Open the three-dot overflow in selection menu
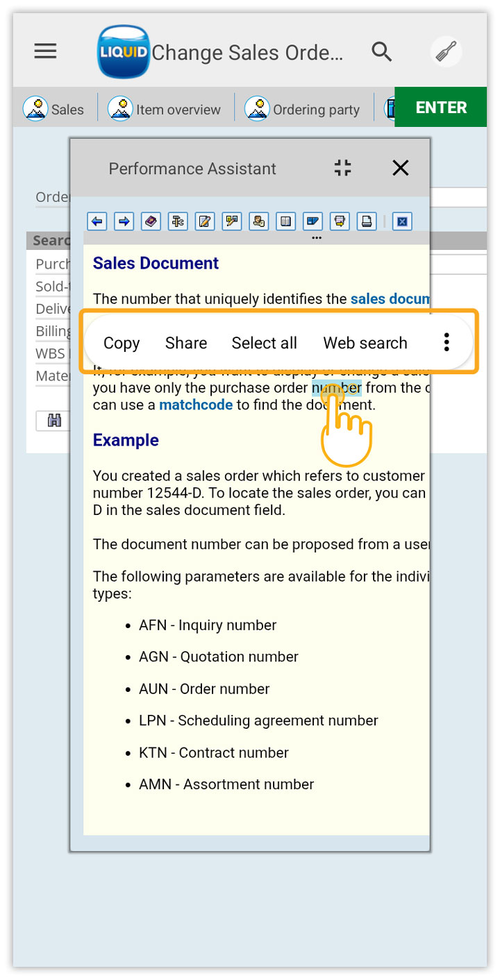500x980 pixels. (447, 342)
